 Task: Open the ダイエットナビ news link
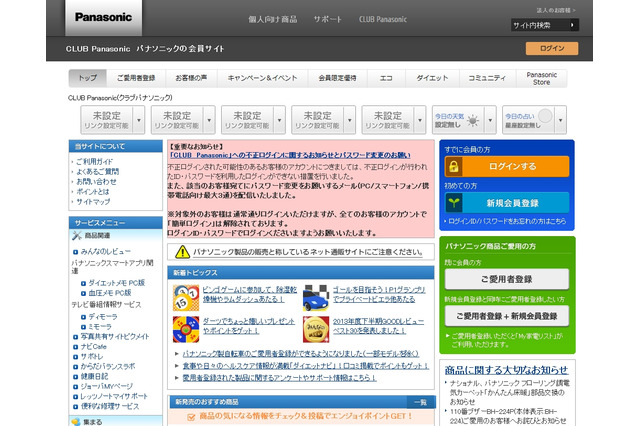[306, 366]
